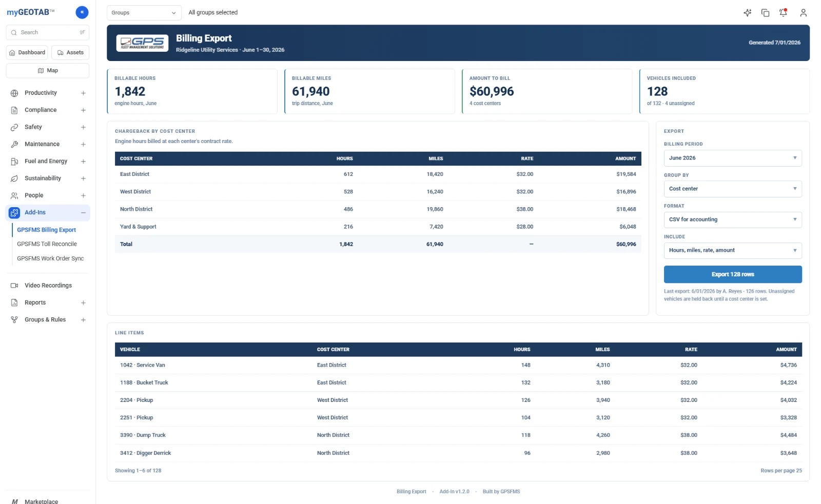821x504 pixels.
Task: Go to Video Recordings page
Action: [48, 286]
